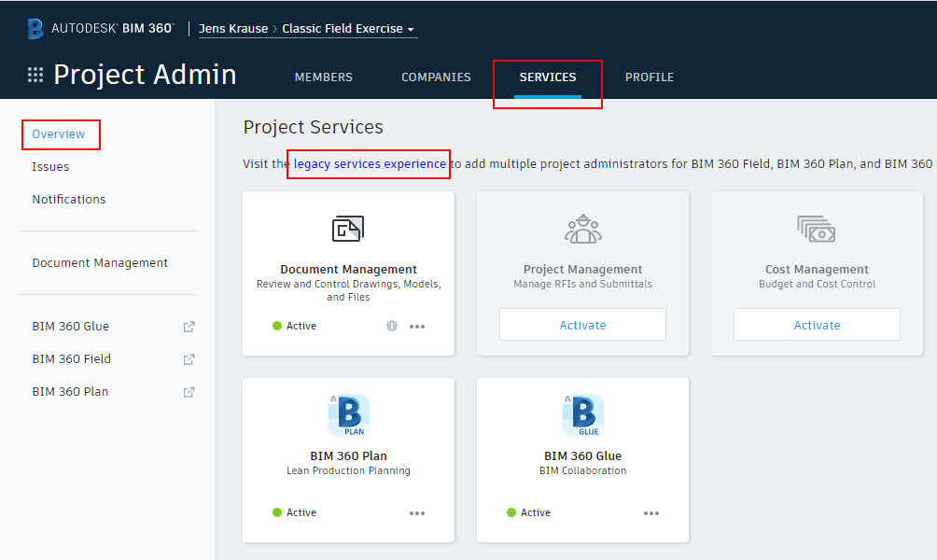937x560 pixels.
Task: Expand the Classic Field Exercise project dropdown
Action: coord(349,29)
